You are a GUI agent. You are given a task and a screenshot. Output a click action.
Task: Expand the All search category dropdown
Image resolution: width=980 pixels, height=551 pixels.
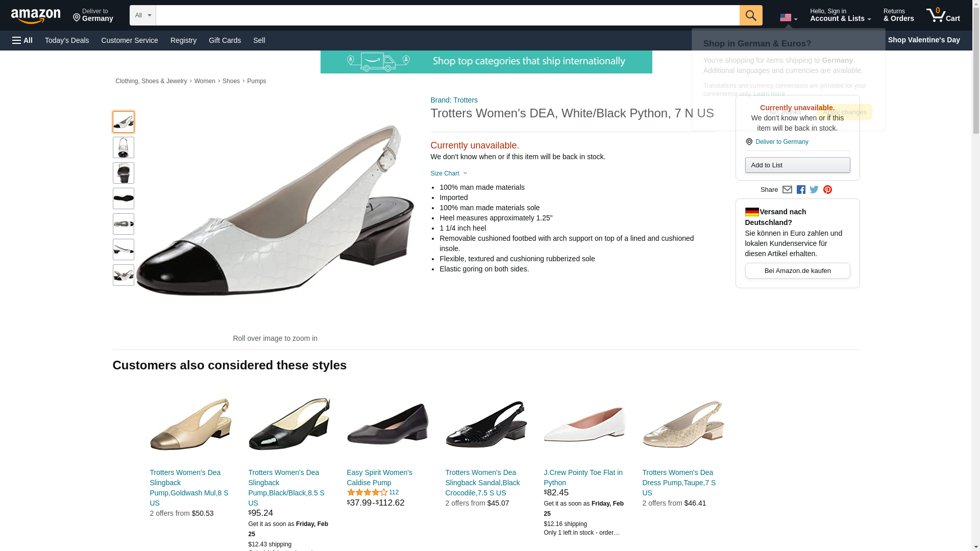(x=142, y=15)
